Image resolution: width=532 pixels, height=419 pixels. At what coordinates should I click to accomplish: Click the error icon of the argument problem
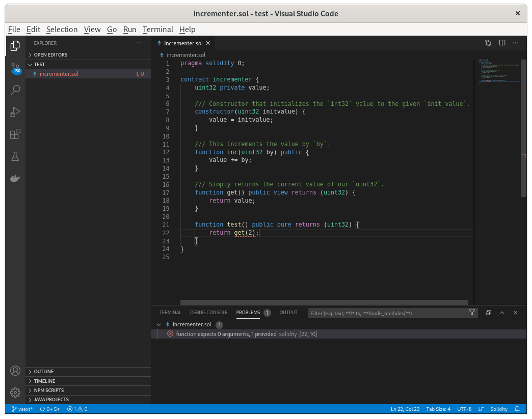click(x=170, y=334)
